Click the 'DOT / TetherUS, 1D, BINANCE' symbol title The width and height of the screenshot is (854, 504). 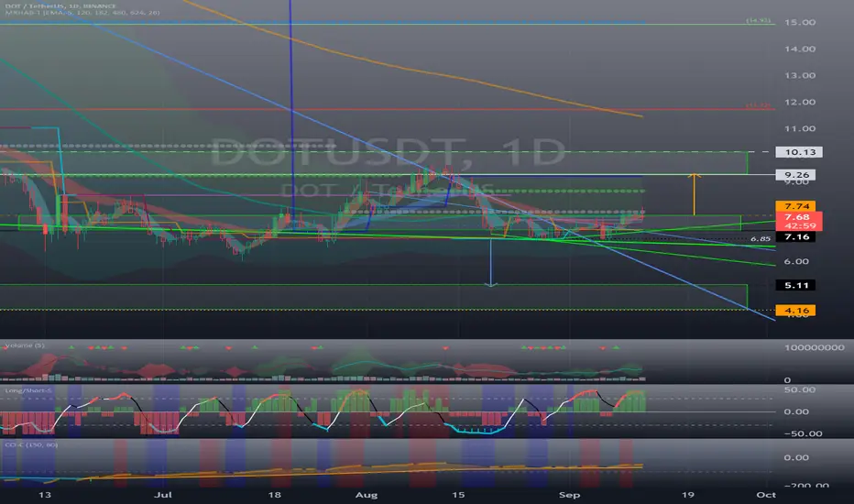(x=60, y=6)
